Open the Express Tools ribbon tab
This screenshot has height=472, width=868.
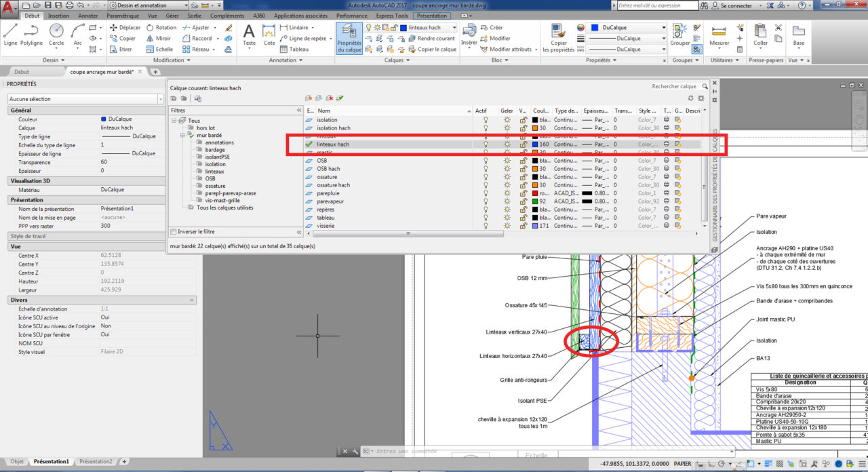coord(391,15)
